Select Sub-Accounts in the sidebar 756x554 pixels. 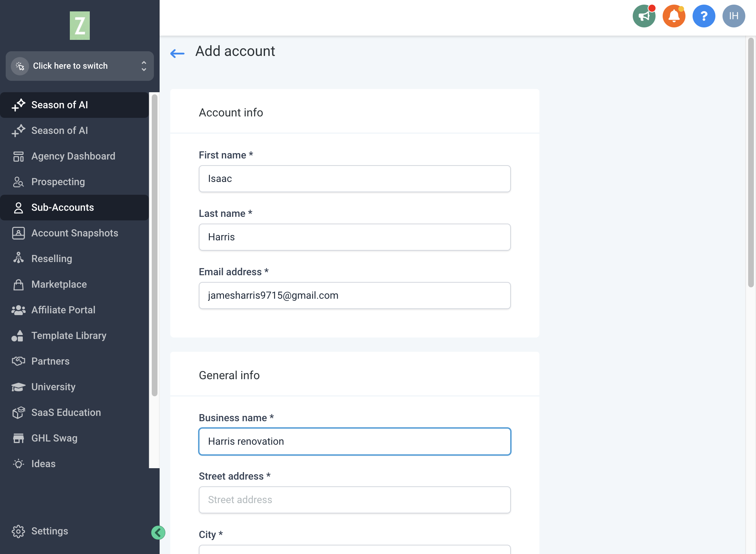[74, 208]
